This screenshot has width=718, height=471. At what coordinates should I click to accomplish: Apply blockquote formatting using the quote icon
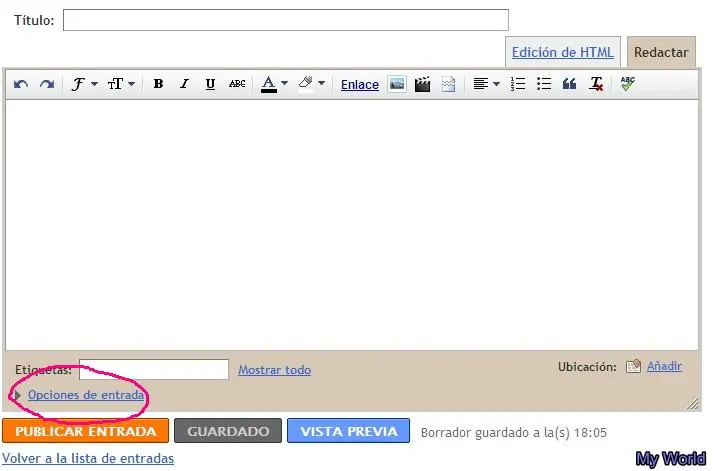(x=569, y=84)
